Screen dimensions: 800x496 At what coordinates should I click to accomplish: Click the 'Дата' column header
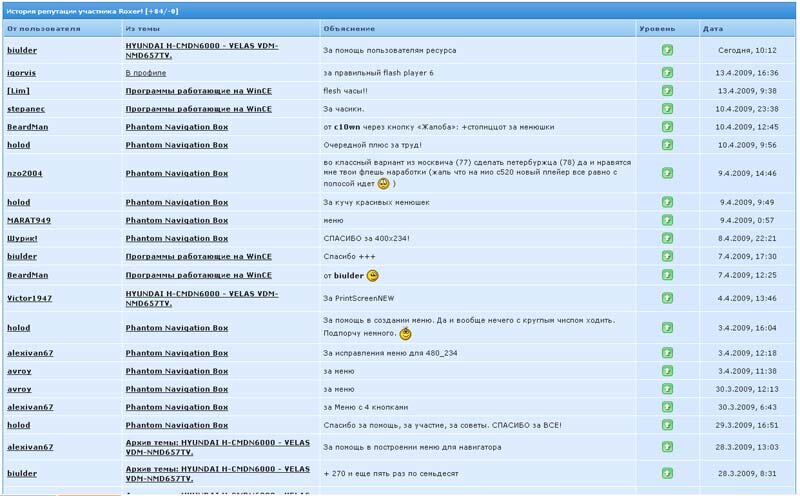tap(712, 29)
